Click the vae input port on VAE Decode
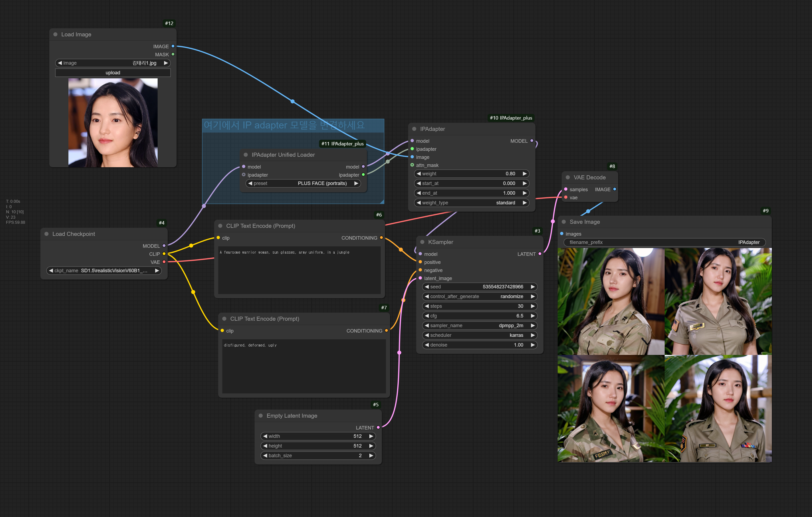 click(x=565, y=197)
